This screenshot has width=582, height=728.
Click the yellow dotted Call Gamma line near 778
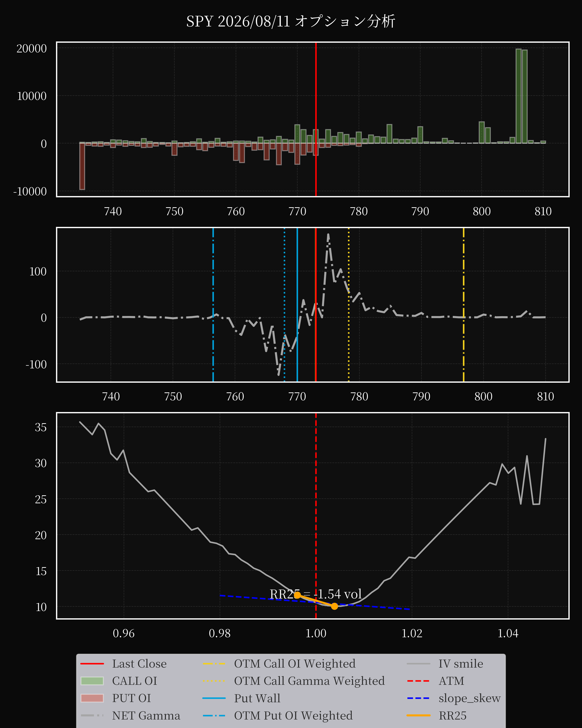[x=348, y=305]
